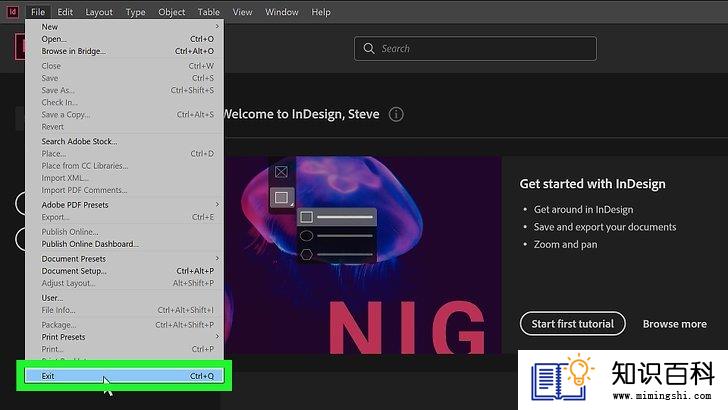Viewport: 728px width, 410px height.
Task: Click the Revert menu entry
Action: (124, 127)
